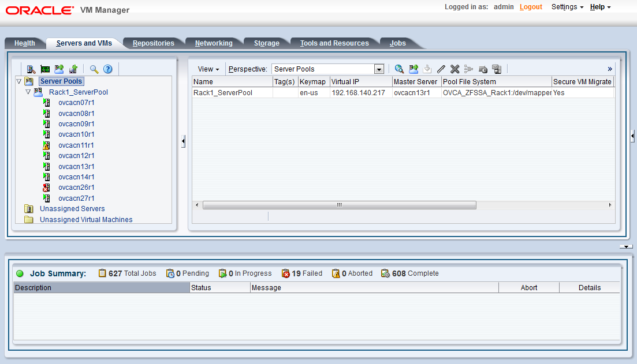Click Create Server Pool icon in right toolbar
637x364 pixels.
414,69
